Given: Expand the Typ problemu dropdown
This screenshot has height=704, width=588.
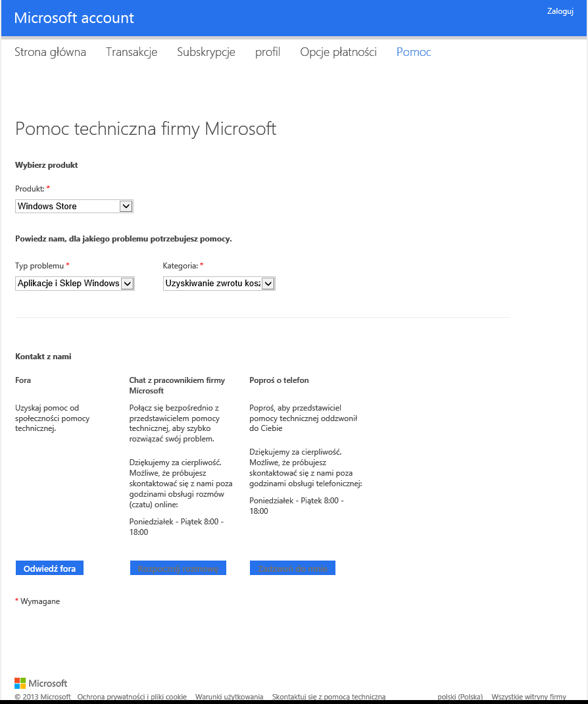Looking at the screenshot, I should tap(75, 284).
